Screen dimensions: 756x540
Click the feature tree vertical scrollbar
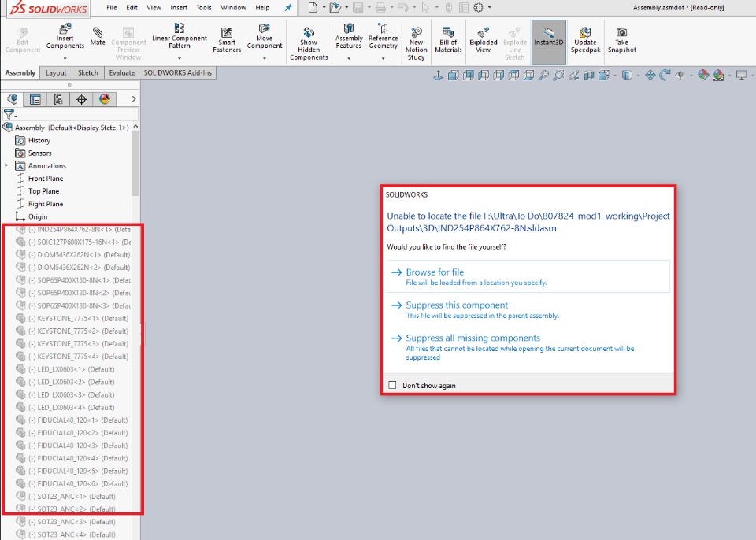point(135,163)
